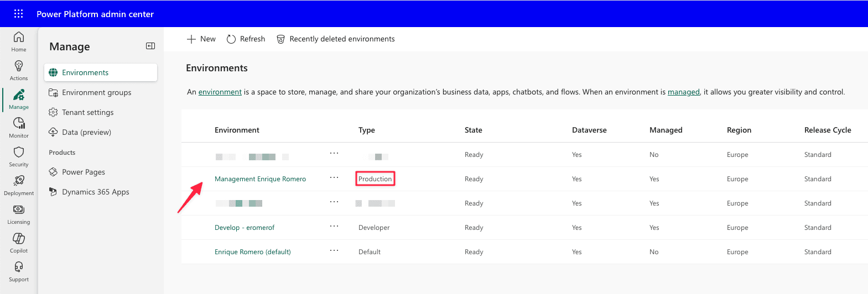Click Managed 'Yes' in Develop - eromerof row

point(654,228)
